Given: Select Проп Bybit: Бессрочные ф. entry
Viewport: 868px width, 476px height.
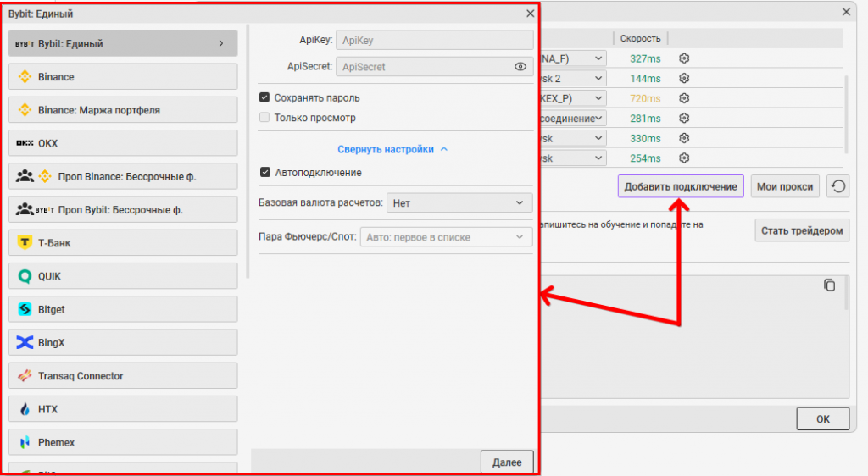Looking at the screenshot, I should 123,209.
